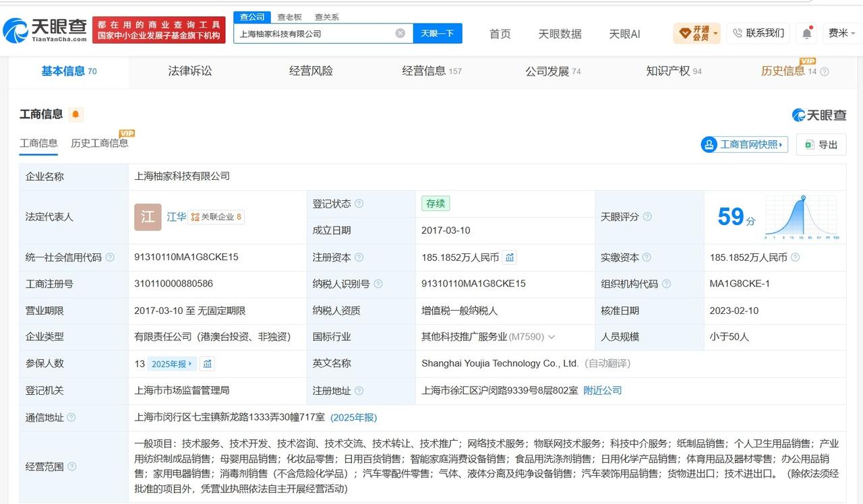This screenshot has height=504, width=863.
Task: Expand the 开通会员 membership dropdown
Action: click(696, 33)
